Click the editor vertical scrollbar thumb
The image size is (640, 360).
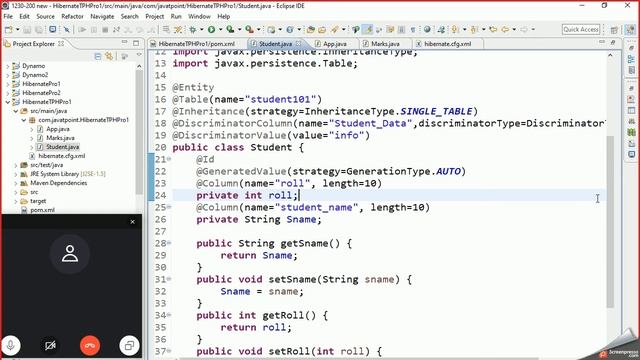[610, 222]
